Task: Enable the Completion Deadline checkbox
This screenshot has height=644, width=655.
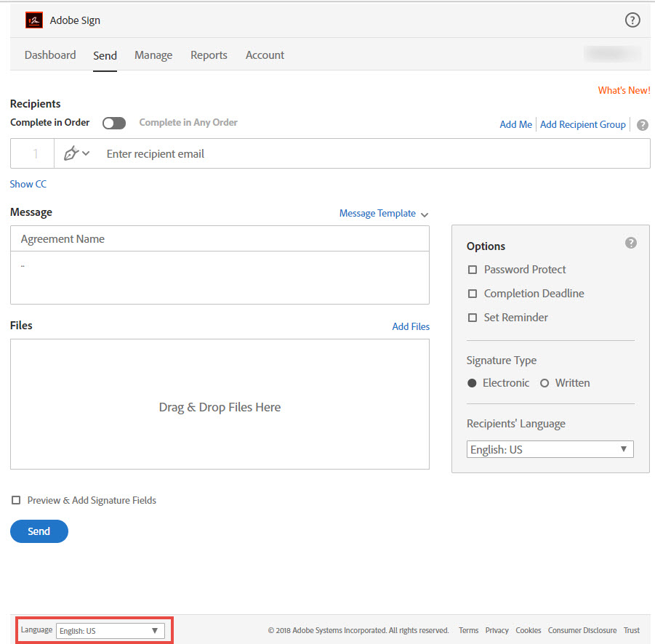Action: coord(473,294)
